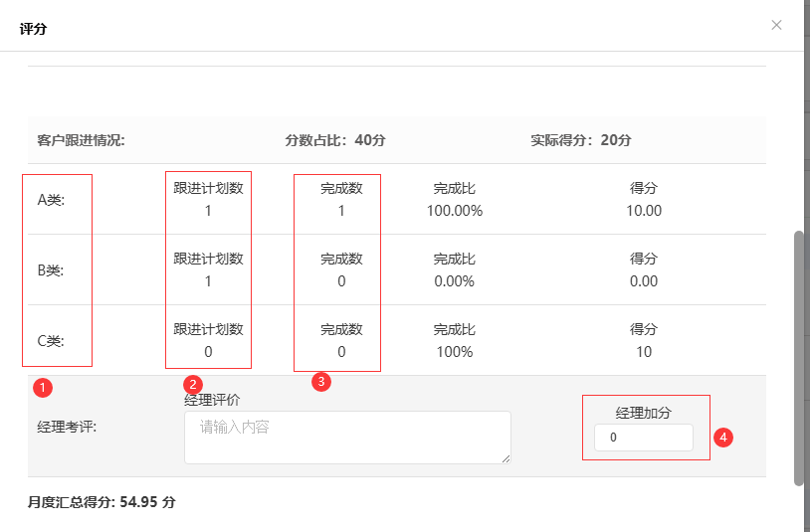810x532 pixels.
Task: Click the red annotation badge 1
Action: [42, 385]
